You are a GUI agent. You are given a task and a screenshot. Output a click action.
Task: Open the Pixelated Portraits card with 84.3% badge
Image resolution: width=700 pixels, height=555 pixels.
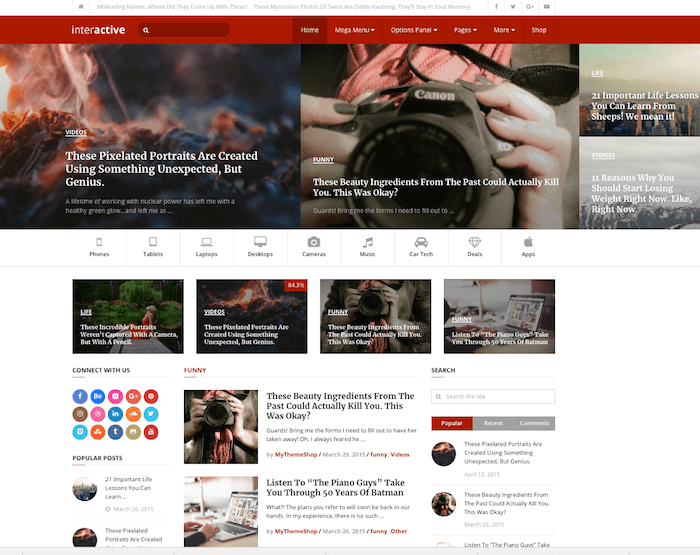coord(252,317)
